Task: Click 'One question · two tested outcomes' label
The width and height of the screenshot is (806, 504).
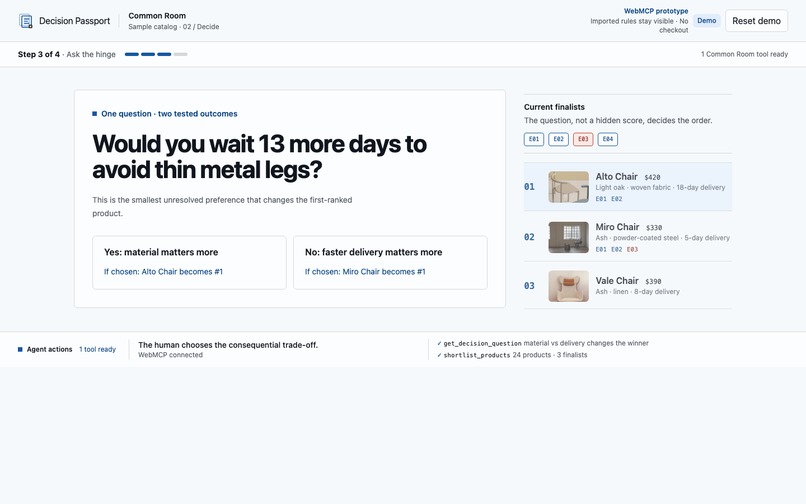Action: click(169, 114)
